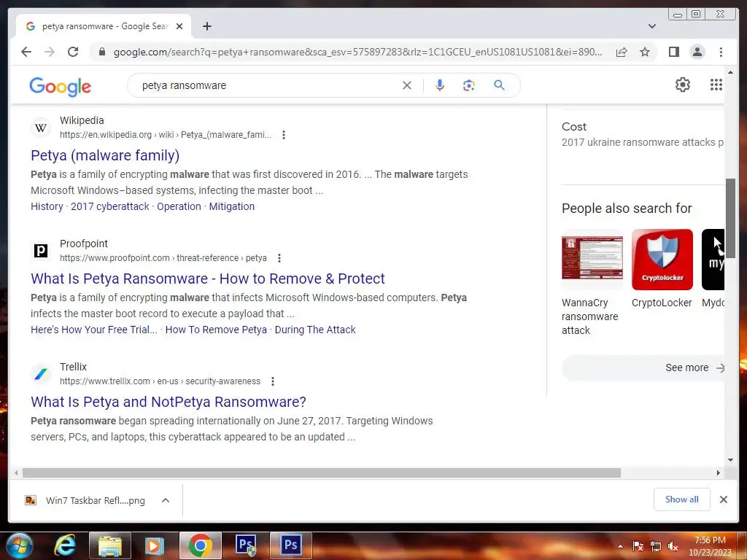
Task: Click the Google logo
Action: pyautogui.click(x=60, y=86)
